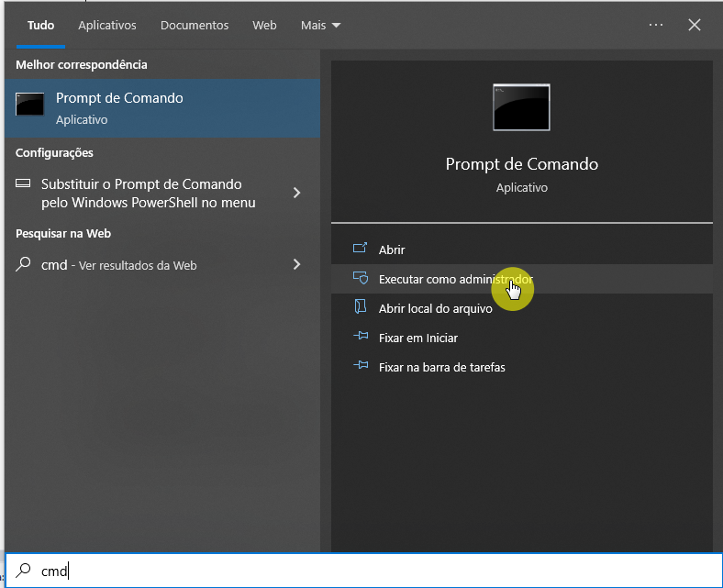Open the three-dots more options menu
Screen dimensions: 723x588
[x=656, y=25]
